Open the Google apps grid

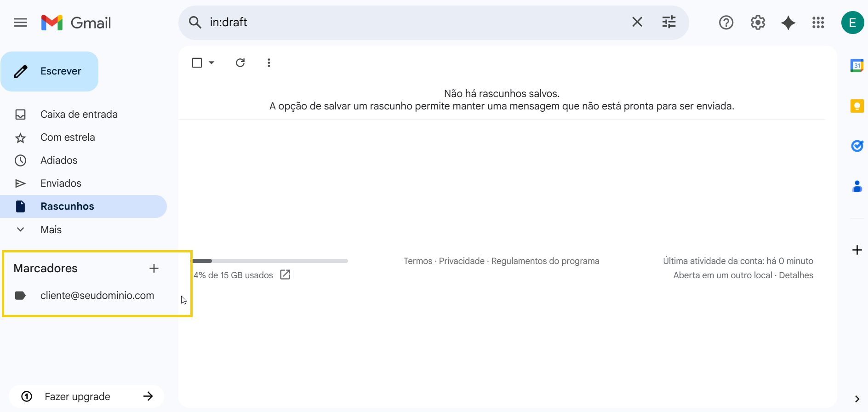click(818, 23)
